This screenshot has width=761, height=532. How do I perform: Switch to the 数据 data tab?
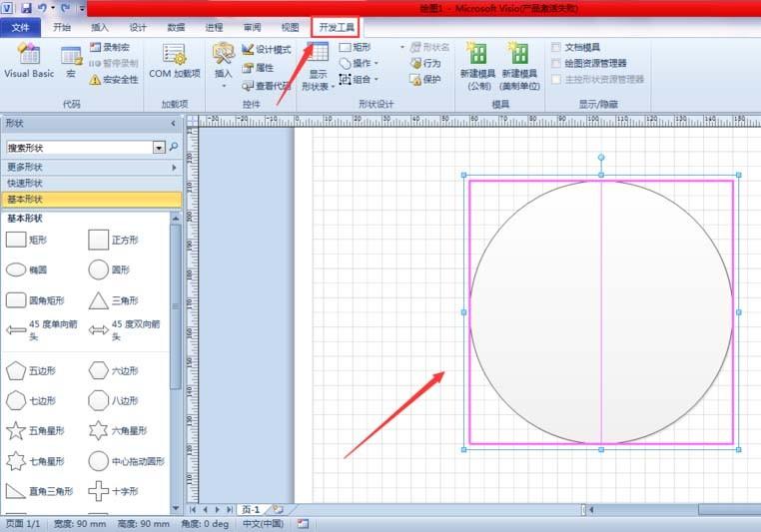pyautogui.click(x=176, y=27)
